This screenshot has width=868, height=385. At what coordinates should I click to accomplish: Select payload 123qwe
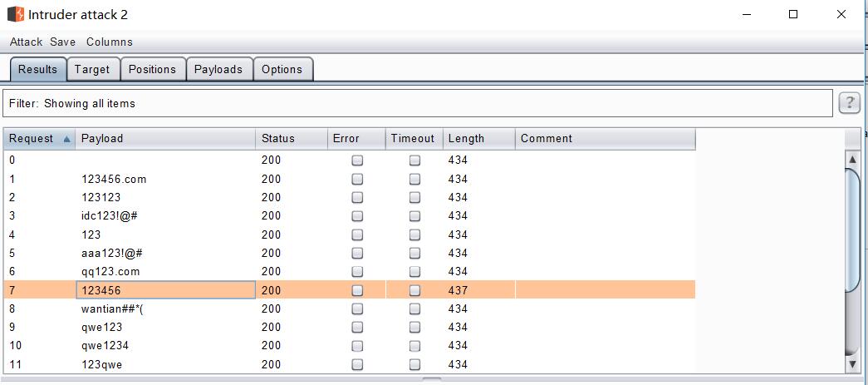pyautogui.click(x=102, y=364)
